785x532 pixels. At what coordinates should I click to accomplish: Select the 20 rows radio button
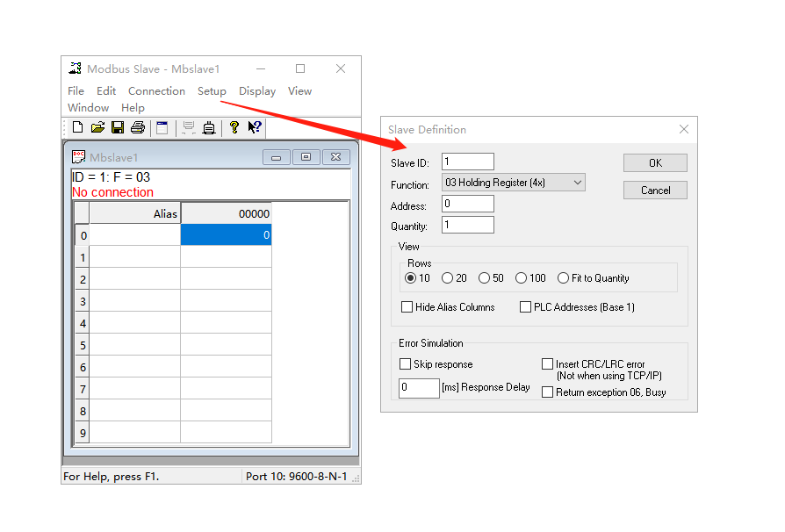448,278
